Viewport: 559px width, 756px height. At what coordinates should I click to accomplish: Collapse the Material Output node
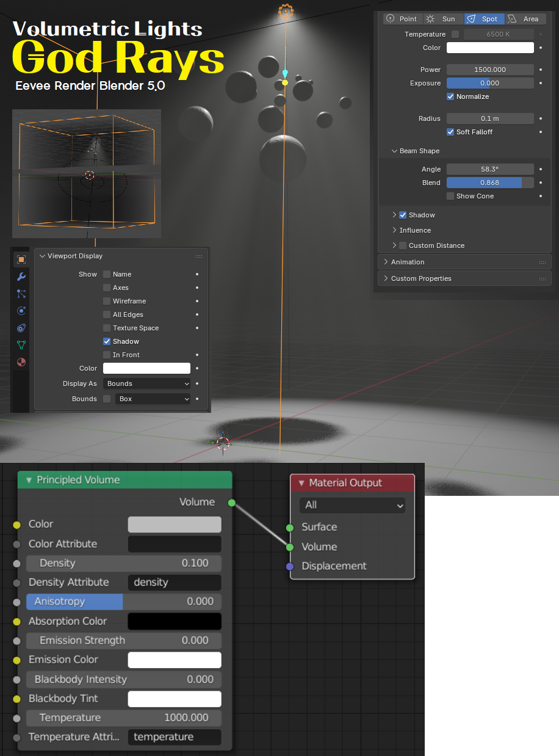pyautogui.click(x=301, y=483)
